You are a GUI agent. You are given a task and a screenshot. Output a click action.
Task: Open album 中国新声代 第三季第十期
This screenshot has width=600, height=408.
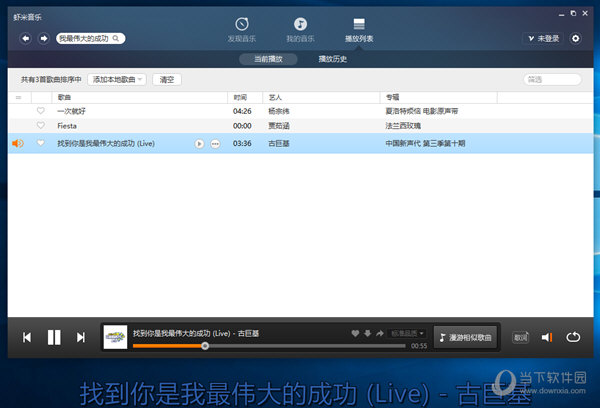coord(425,143)
